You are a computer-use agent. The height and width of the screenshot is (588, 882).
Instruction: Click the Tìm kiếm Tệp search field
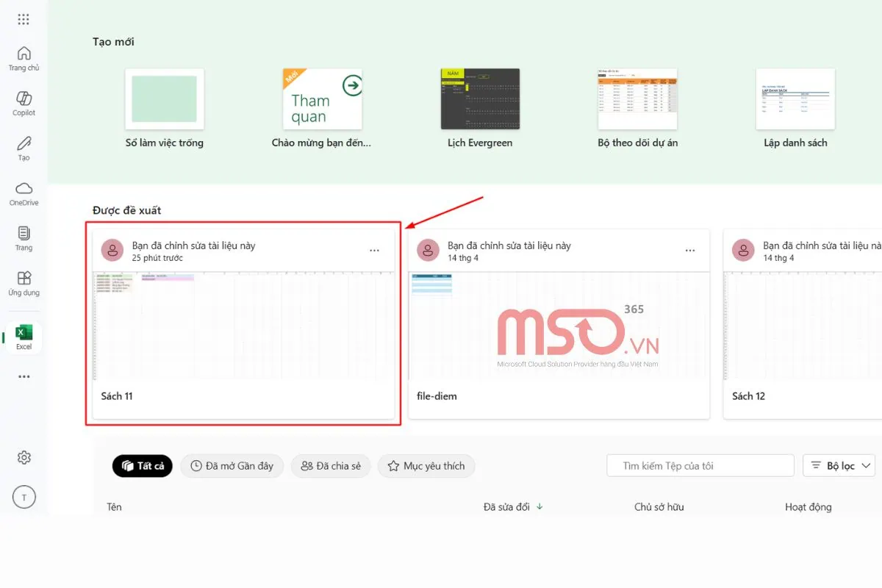(700, 466)
